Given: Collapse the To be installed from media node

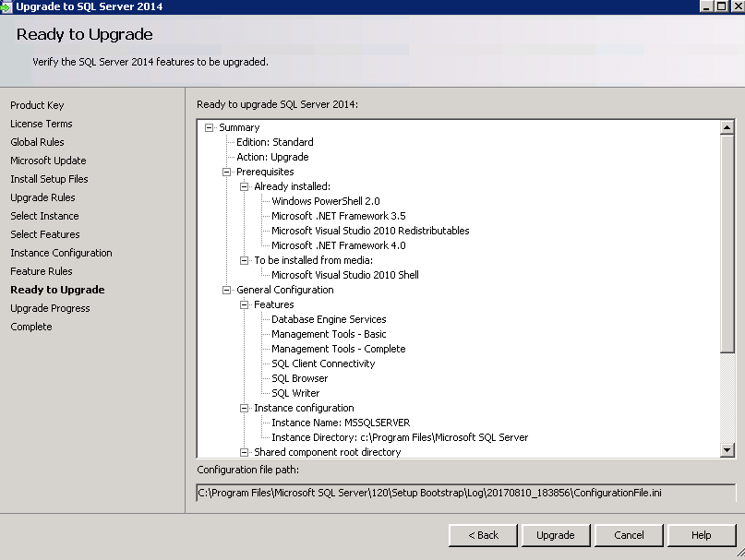Looking at the screenshot, I should pyautogui.click(x=245, y=260).
